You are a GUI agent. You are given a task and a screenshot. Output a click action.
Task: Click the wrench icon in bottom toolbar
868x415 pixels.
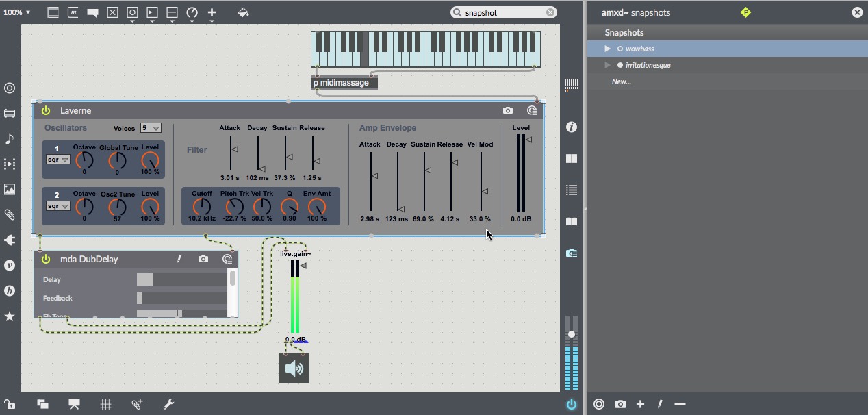(x=168, y=404)
